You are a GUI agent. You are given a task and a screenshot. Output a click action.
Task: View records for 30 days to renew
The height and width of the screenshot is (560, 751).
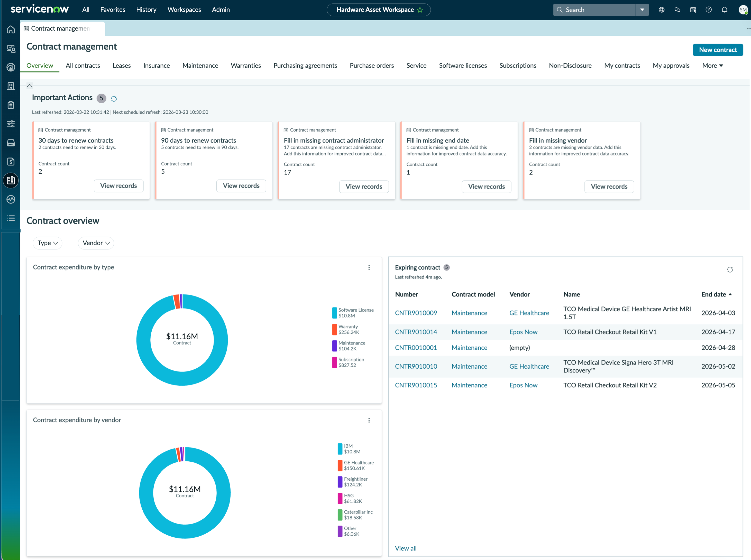click(119, 186)
